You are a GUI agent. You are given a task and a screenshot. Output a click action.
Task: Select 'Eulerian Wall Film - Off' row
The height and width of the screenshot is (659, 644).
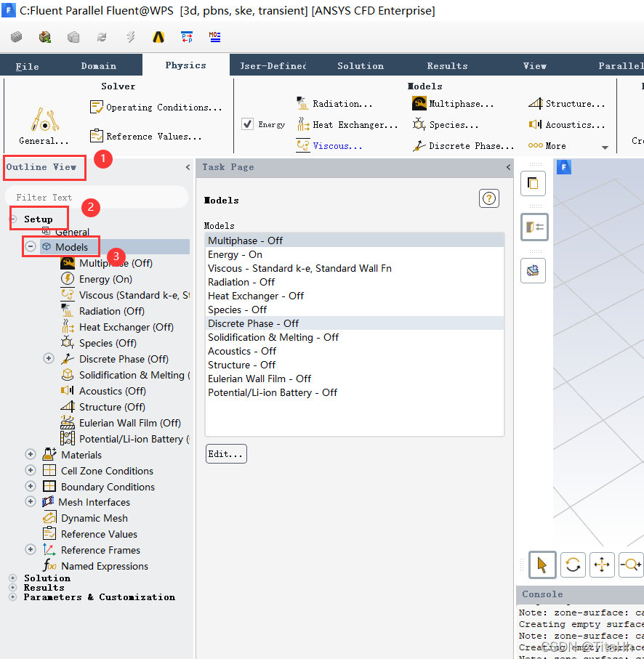pos(354,379)
